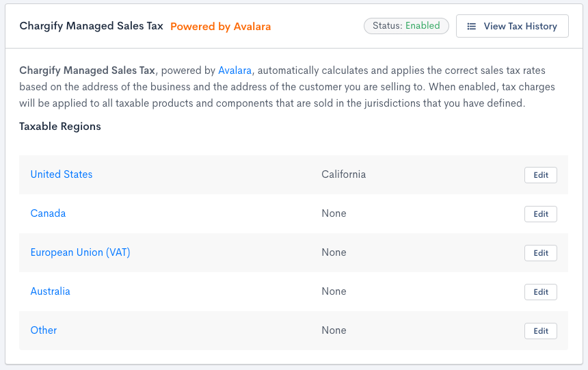Select the European Union (VAT) link
This screenshot has height=370, width=588.
[x=80, y=252]
